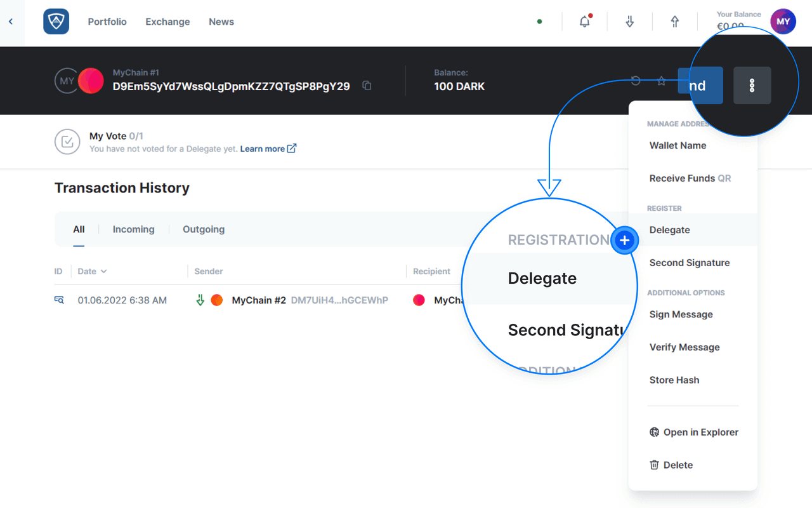Select Delegate in the Register menu

pos(669,230)
